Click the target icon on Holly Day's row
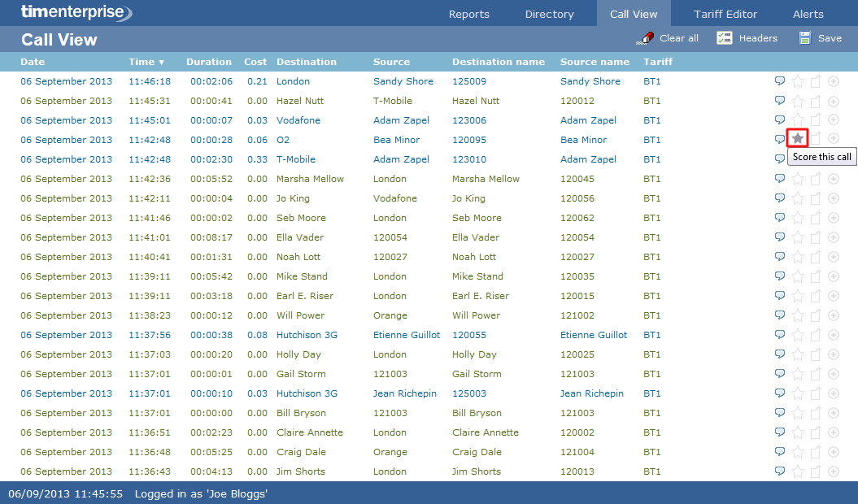Viewport: 858px width, 504px height. 833,354
